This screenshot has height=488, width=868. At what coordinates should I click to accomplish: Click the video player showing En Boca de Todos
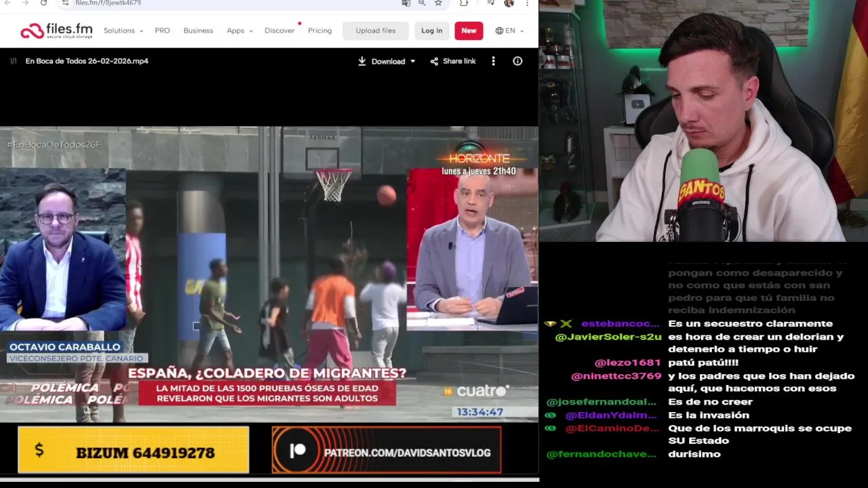pos(269,274)
